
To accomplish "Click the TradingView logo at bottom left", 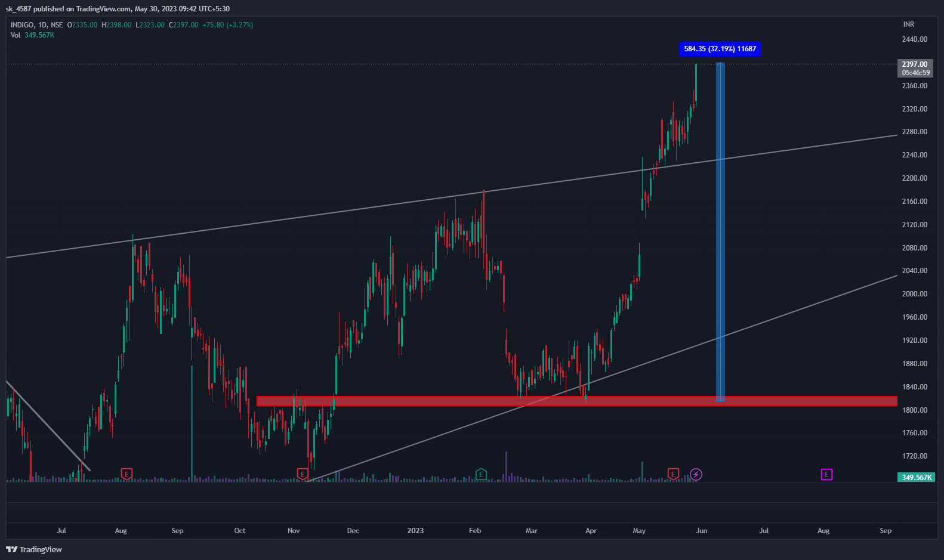I will [x=34, y=549].
